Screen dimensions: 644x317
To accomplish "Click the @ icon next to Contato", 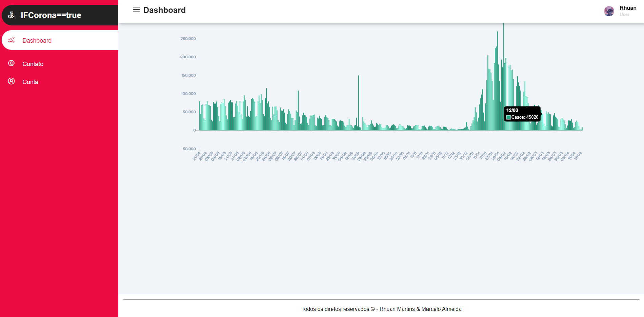I will point(11,64).
